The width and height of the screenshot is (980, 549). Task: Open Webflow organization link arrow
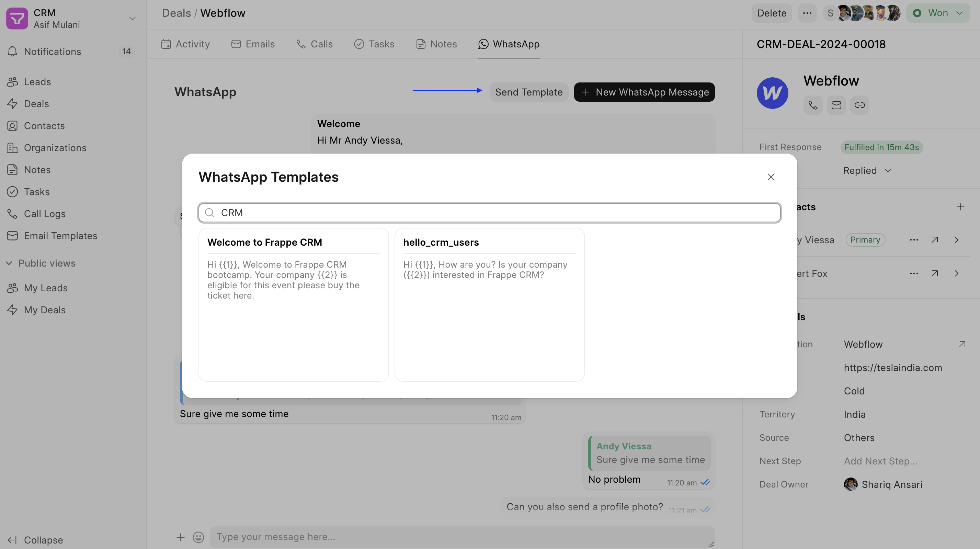point(962,344)
